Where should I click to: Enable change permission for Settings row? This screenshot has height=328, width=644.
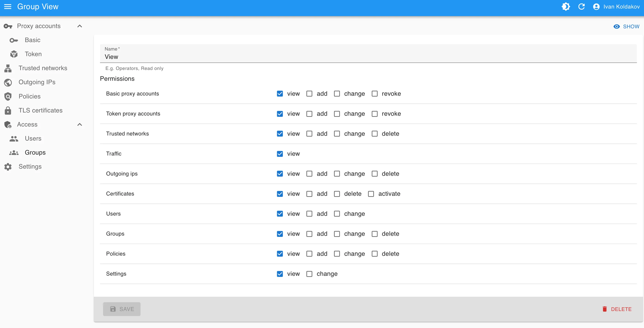click(x=309, y=274)
